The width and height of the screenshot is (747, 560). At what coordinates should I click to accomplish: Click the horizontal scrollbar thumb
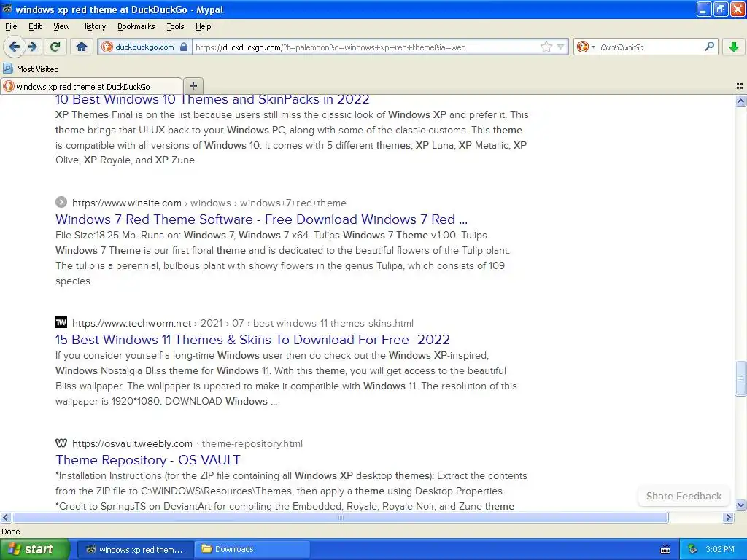coord(340,517)
